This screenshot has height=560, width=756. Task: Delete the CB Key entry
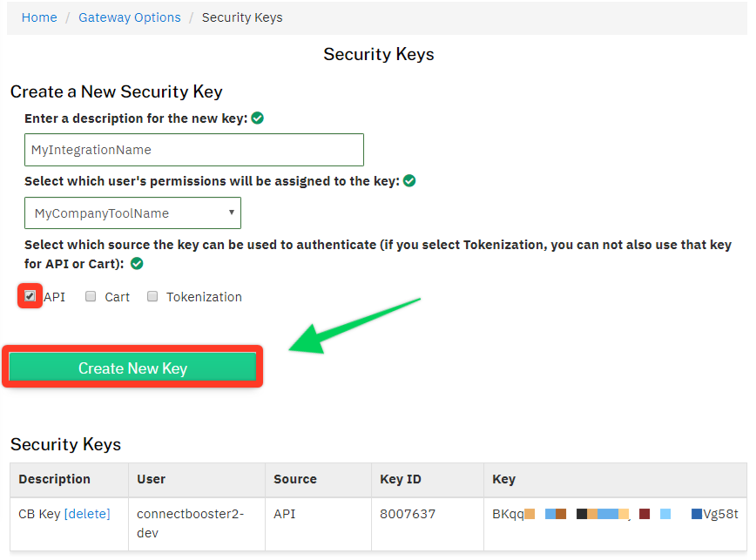87,514
